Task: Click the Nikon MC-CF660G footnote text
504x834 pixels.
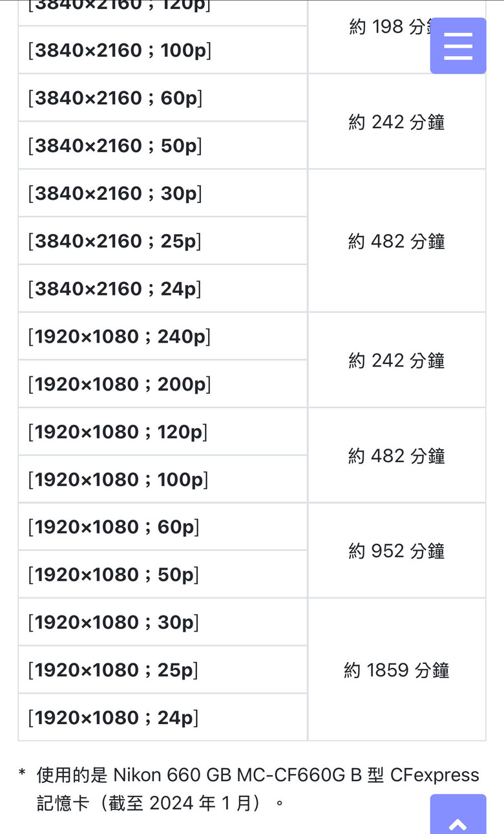Action: pos(257,789)
